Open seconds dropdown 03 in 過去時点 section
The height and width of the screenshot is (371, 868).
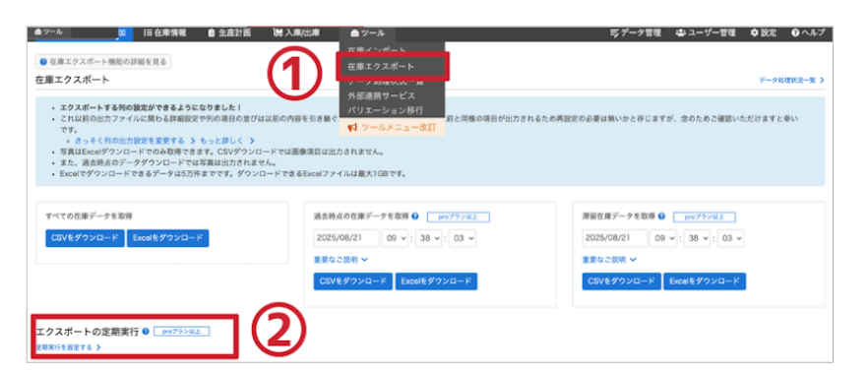point(463,238)
